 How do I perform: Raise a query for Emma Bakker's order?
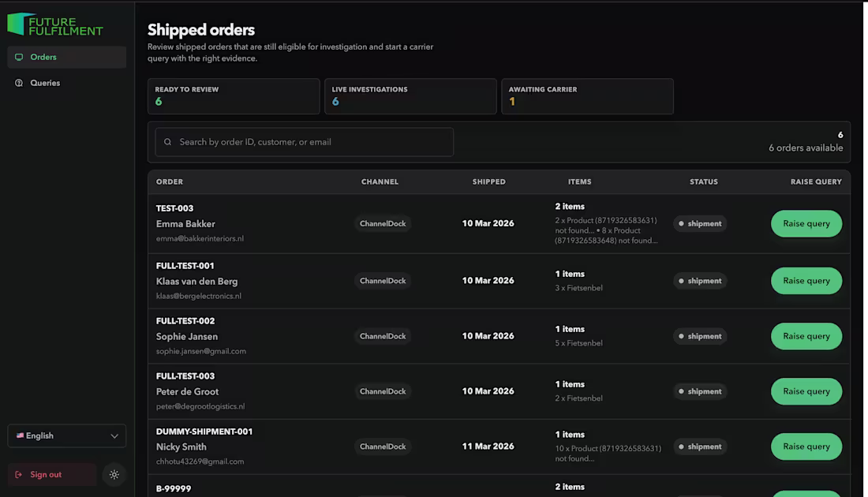click(x=806, y=223)
